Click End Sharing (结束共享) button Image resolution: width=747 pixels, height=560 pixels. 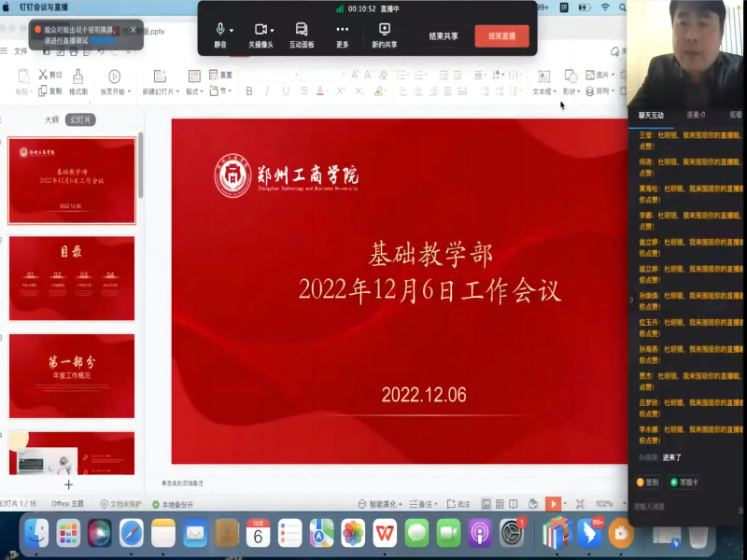444,35
